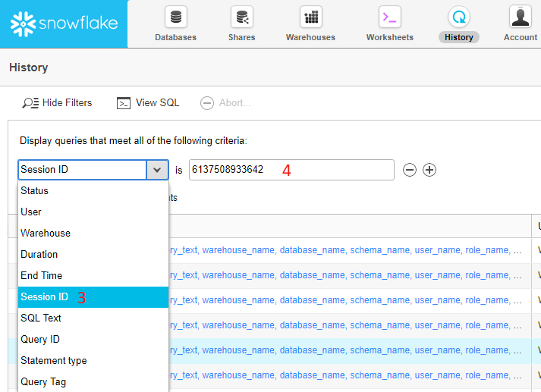This screenshot has height=392, width=541.
Task: Open the Account icon
Action: coord(521,17)
